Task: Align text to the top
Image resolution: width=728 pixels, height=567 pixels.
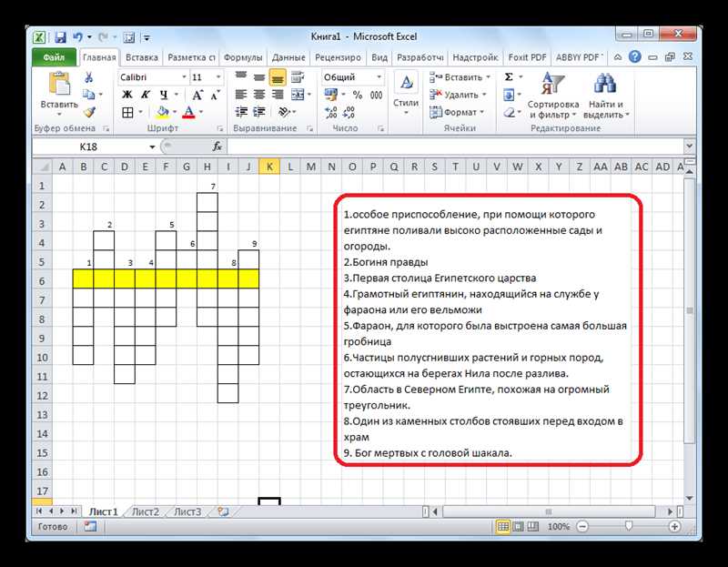Action: pyautogui.click(x=240, y=77)
